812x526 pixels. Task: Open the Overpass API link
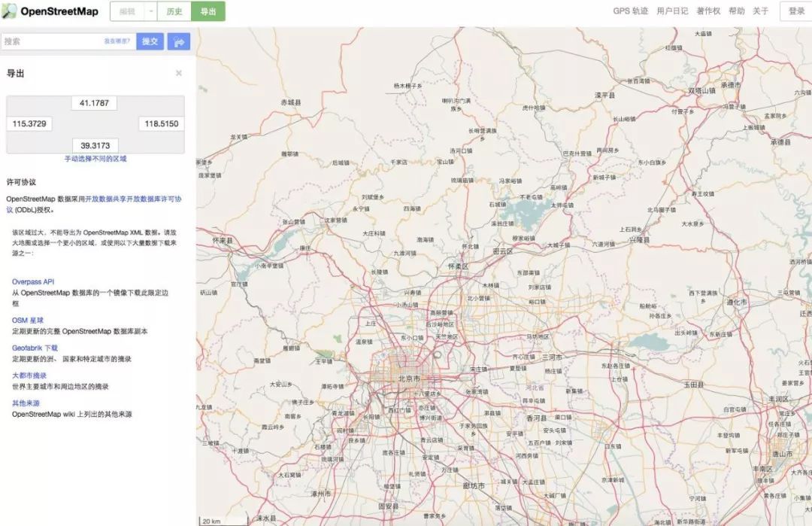click(x=33, y=282)
